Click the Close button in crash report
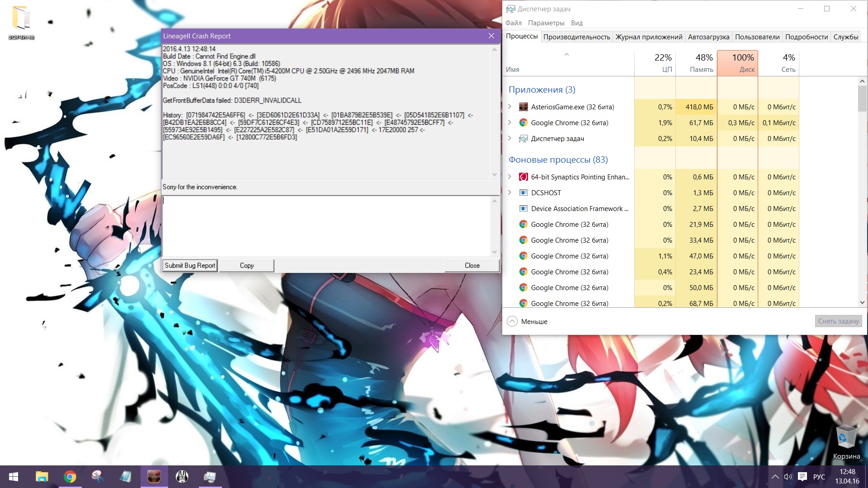Viewport: 868px width, 488px height. tap(472, 266)
